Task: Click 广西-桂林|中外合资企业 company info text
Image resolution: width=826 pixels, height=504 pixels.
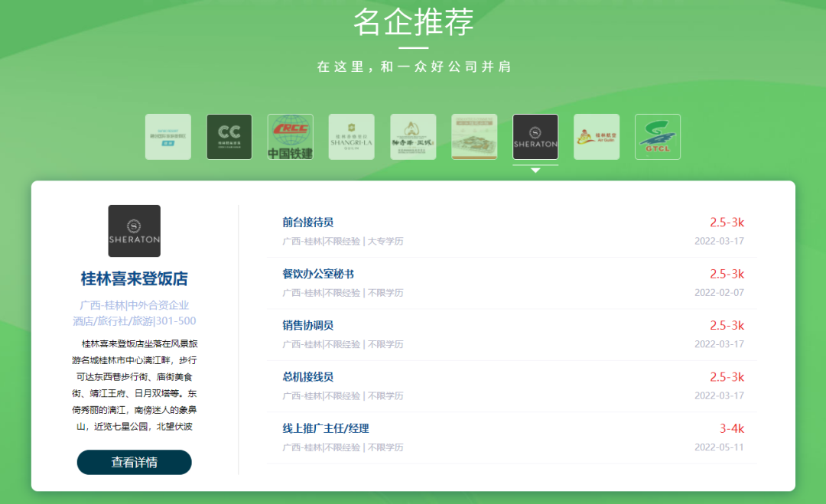Action: 135,305
